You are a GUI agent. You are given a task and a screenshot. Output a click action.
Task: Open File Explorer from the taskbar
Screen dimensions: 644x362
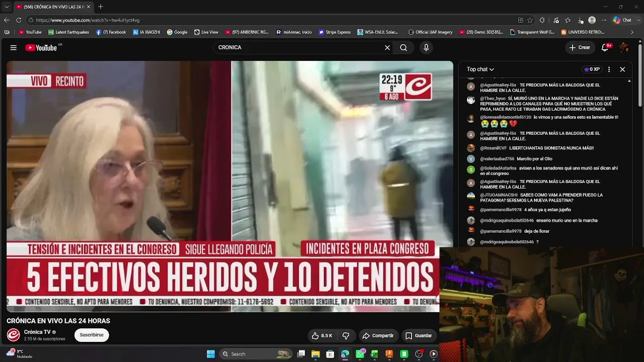315,354
